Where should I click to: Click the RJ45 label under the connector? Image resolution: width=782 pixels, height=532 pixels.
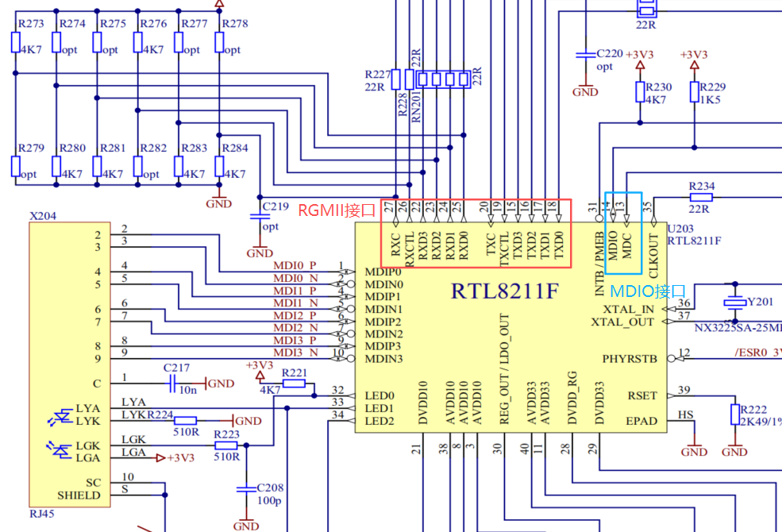pos(42,514)
